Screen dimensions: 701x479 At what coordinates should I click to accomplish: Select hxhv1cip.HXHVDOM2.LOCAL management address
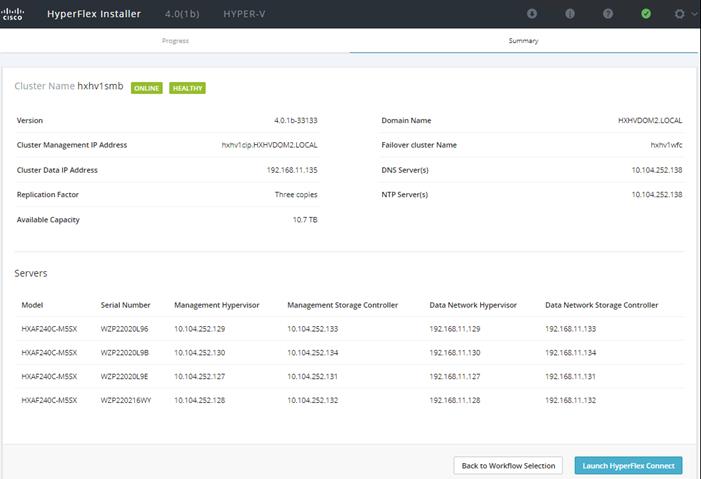coord(269,145)
